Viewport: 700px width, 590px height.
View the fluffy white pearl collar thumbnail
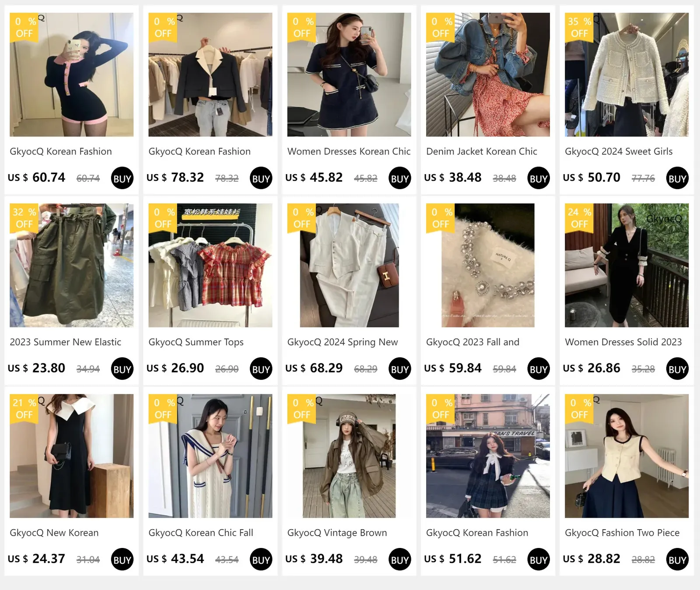click(x=488, y=265)
